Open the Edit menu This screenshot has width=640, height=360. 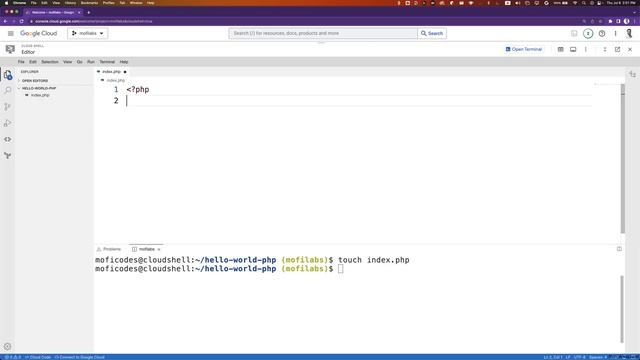[x=33, y=62]
